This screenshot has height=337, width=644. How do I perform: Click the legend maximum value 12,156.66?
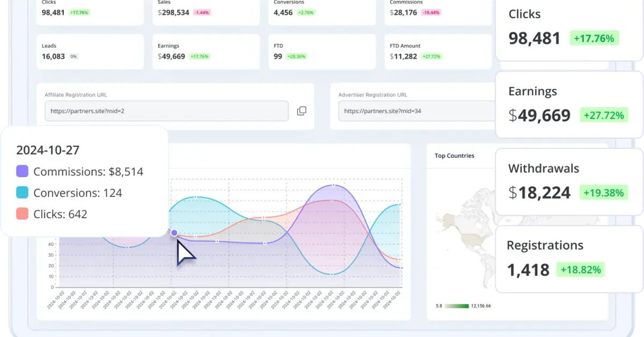tap(481, 306)
